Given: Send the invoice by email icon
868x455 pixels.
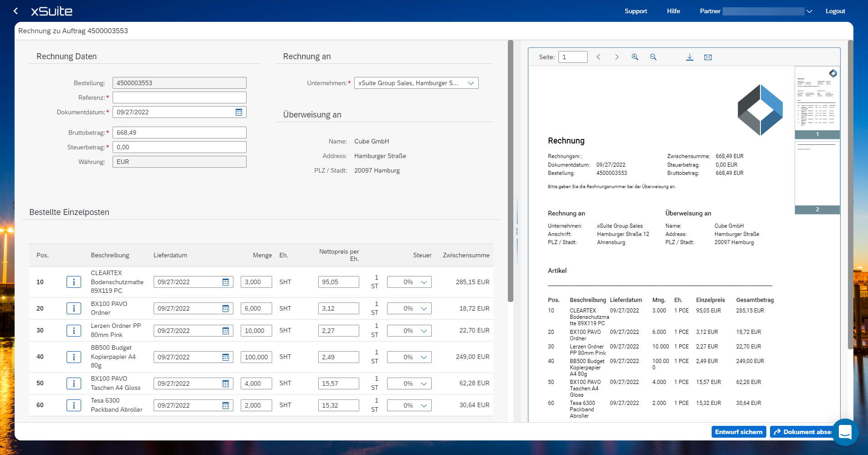Looking at the screenshot, I should point(708,57).
